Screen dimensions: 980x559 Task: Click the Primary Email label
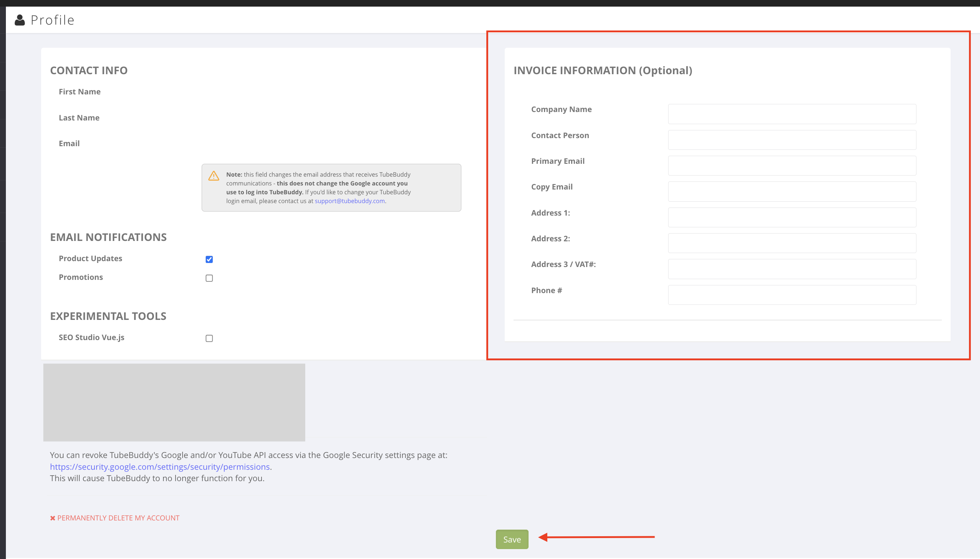pyautogui.click(x=558, y=161)
